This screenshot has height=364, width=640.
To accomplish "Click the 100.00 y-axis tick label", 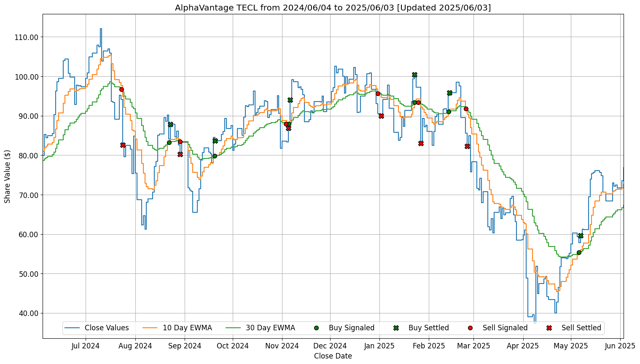I will 27,77.
